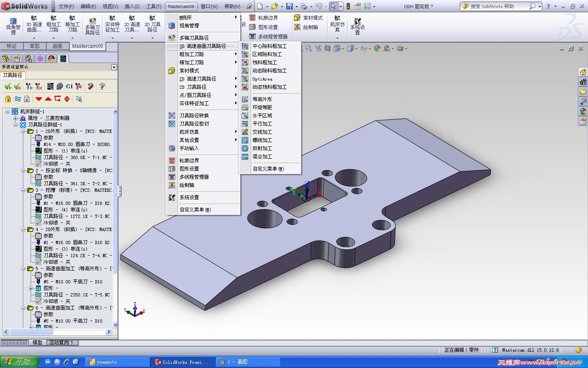Open the 画图 taskbar window button
This screenshot has height=368, width=588.
coord(248,362)
